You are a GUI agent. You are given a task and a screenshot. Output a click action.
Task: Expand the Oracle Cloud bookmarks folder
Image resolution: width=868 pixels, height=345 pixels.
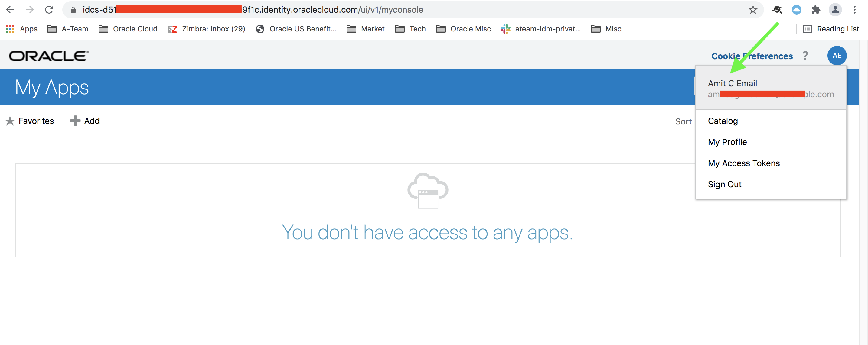[x=128, y=29]
